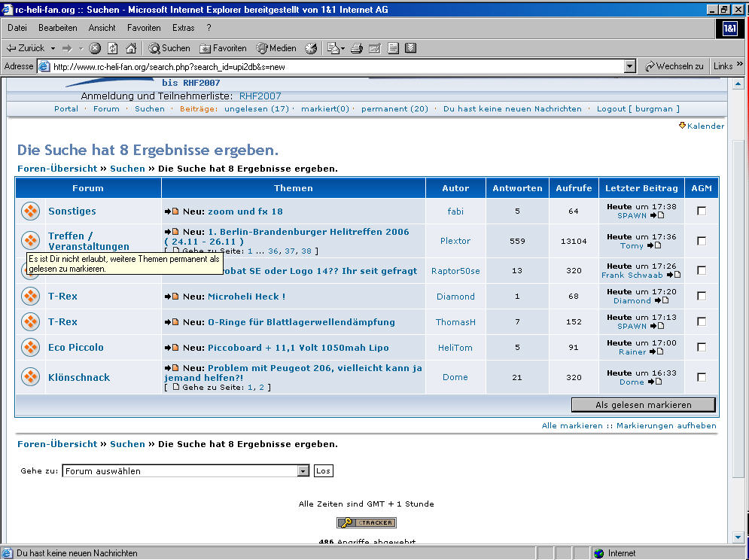Click the forum icon beside Klönschnack

click(31, 376)
